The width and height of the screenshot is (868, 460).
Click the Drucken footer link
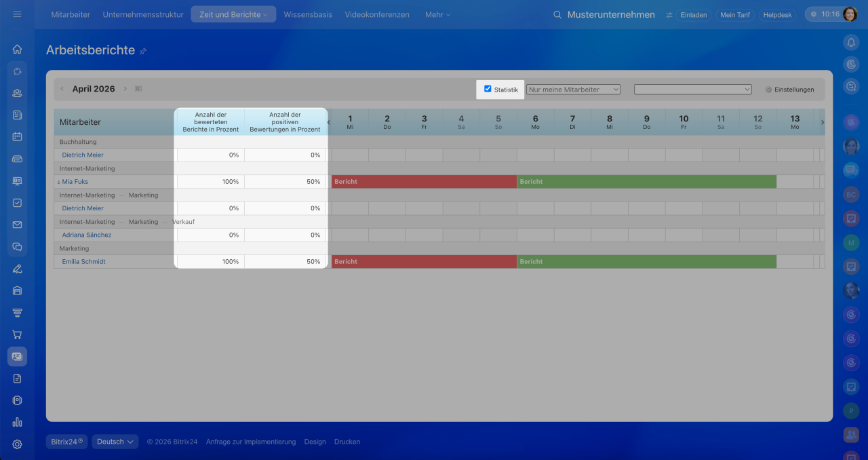pos(347,442)
